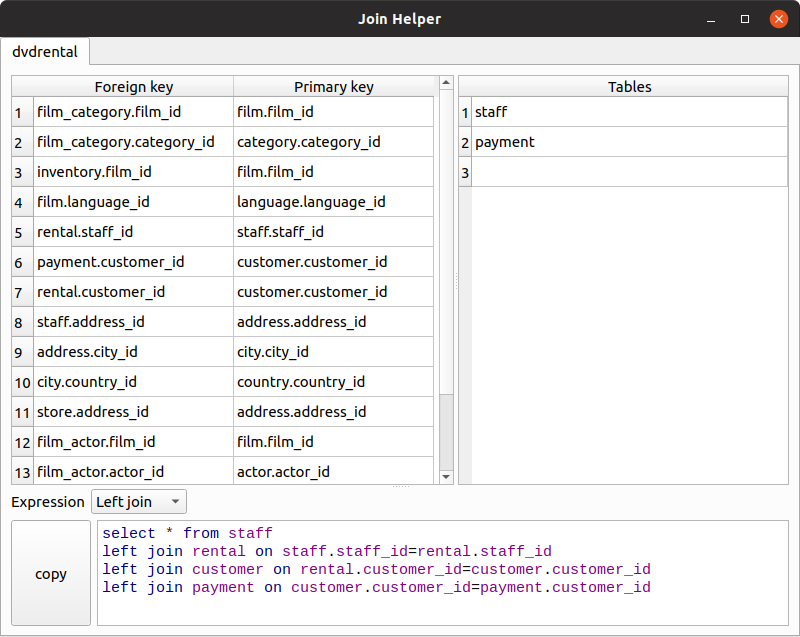The height and width of the screenshot is (637, 800).
Task: Maximize the Join Helper window
Action: [x=745, y=19]
